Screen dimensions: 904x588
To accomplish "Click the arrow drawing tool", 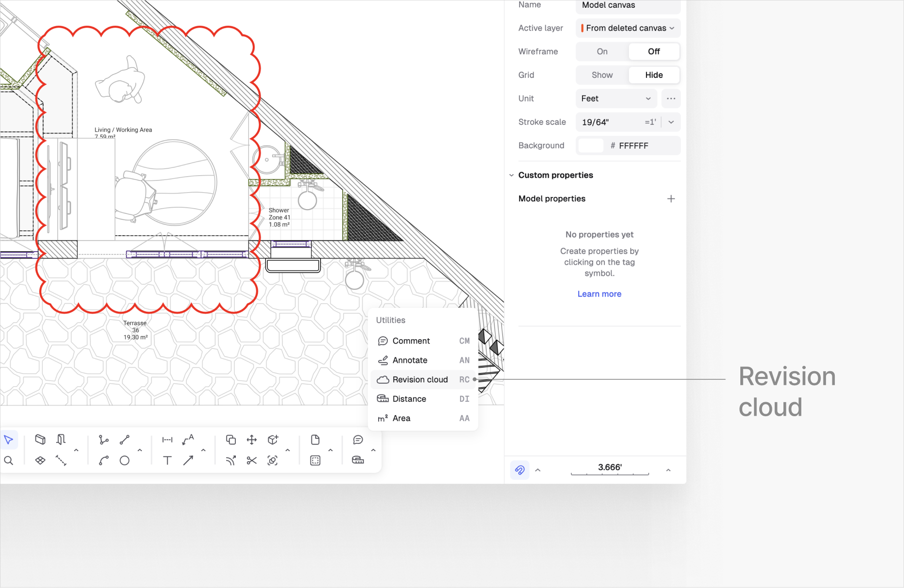I will click(x=188, y=460).
